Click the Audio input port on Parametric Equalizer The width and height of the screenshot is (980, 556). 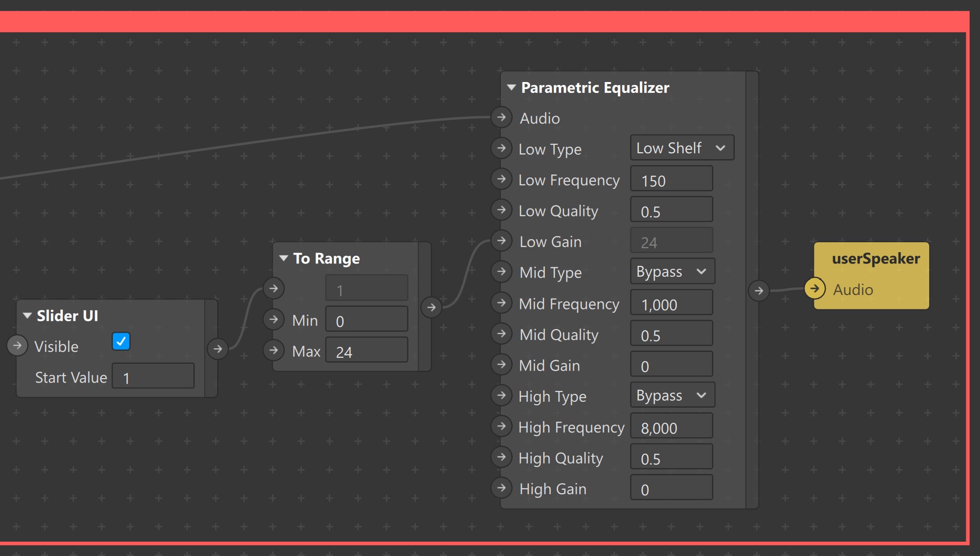[501, 117]
